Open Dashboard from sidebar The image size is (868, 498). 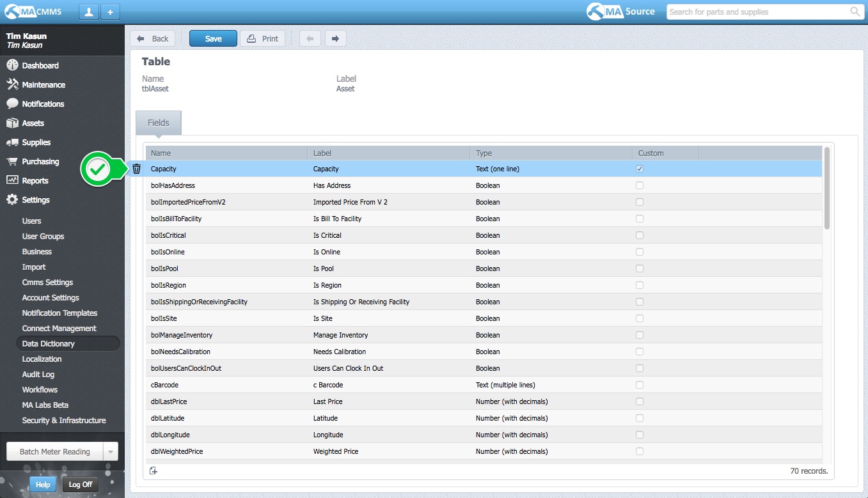(40, 65)
